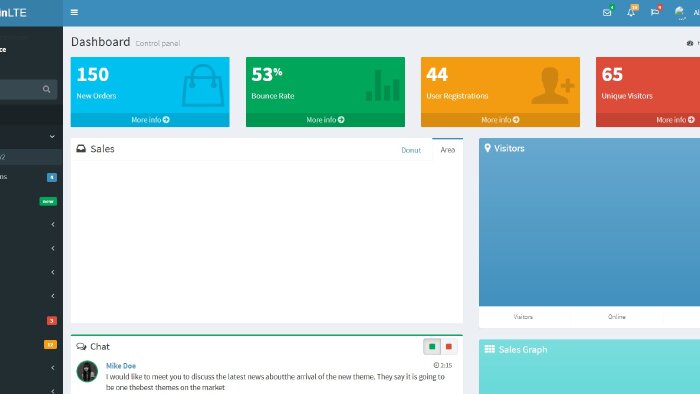Click the '44' User Registrations count
The height and width of the screenshot is (394, 700).
click(437, 74)
